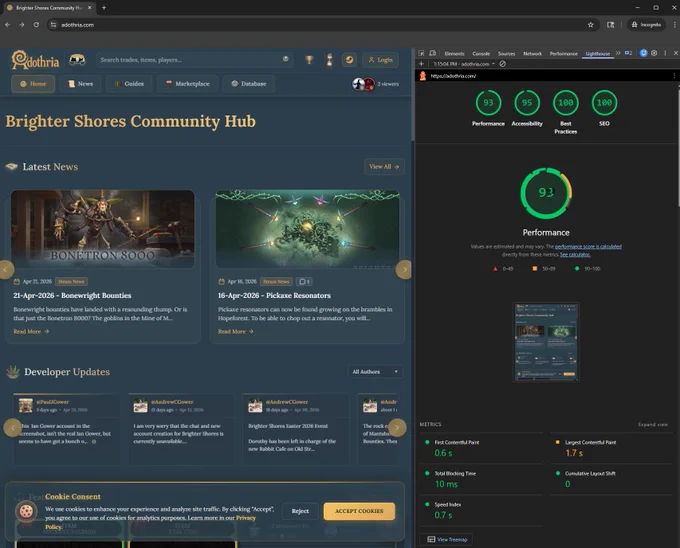Open the Database nav tab
The height and width of the screenshot is (548, 680).
click(x=248, y=84)
